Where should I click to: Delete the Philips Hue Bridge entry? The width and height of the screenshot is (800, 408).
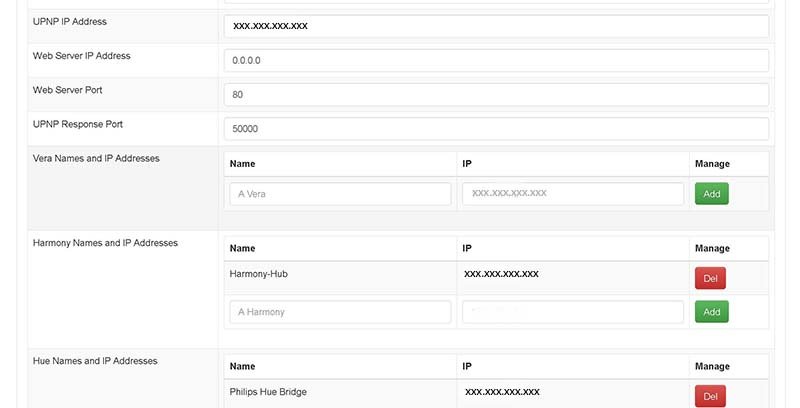click(x=709, y=397)
